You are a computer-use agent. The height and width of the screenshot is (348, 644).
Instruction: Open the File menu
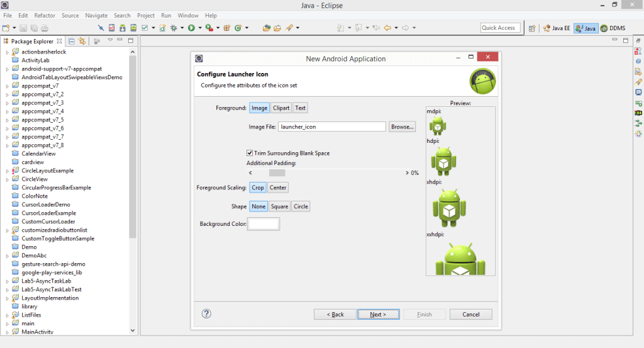tap(8, 16)
